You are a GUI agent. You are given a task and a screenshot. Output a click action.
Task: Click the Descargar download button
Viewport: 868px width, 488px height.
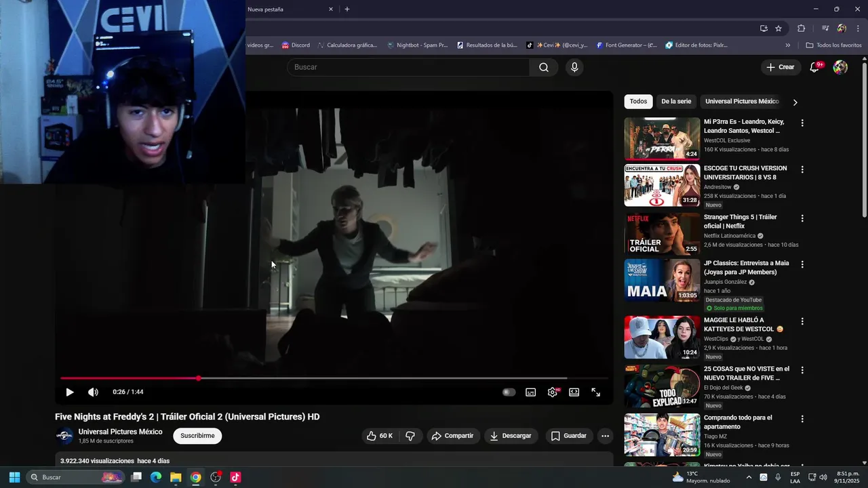(x=511, y=436)
